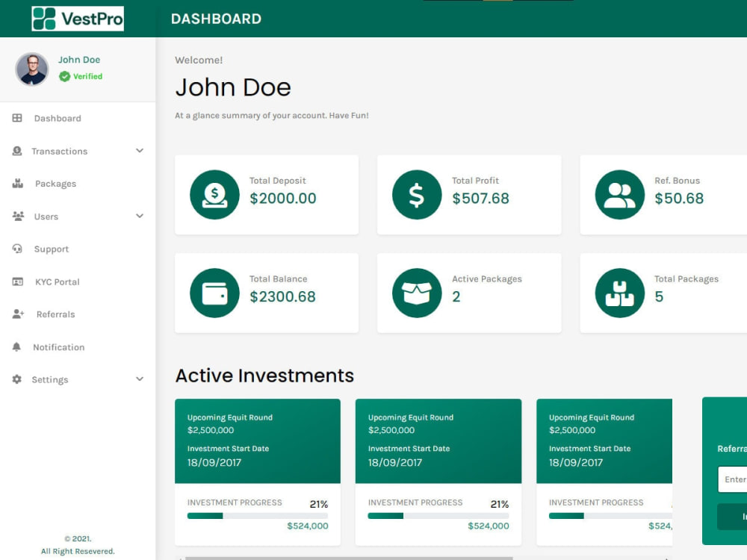747x560 pixels.
Task: Select the $507.68 Total Profit value
Action: point(480,198)
